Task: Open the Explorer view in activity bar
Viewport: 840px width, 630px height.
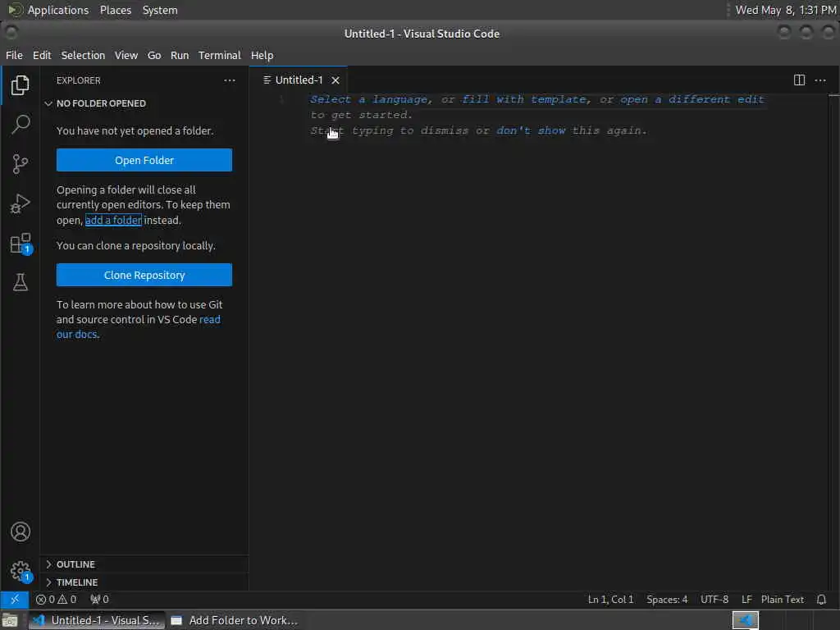Action: tap(20, 85)
